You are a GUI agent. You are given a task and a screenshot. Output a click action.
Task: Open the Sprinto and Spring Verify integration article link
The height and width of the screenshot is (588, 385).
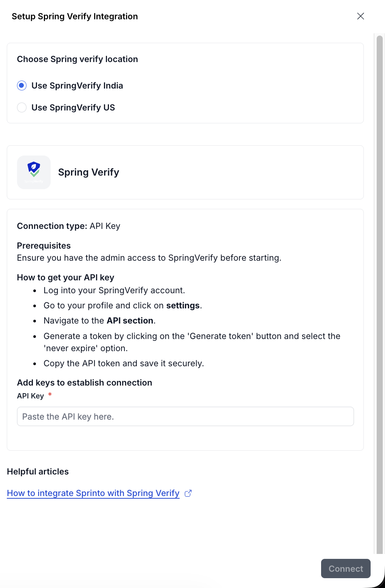[93, 493]
